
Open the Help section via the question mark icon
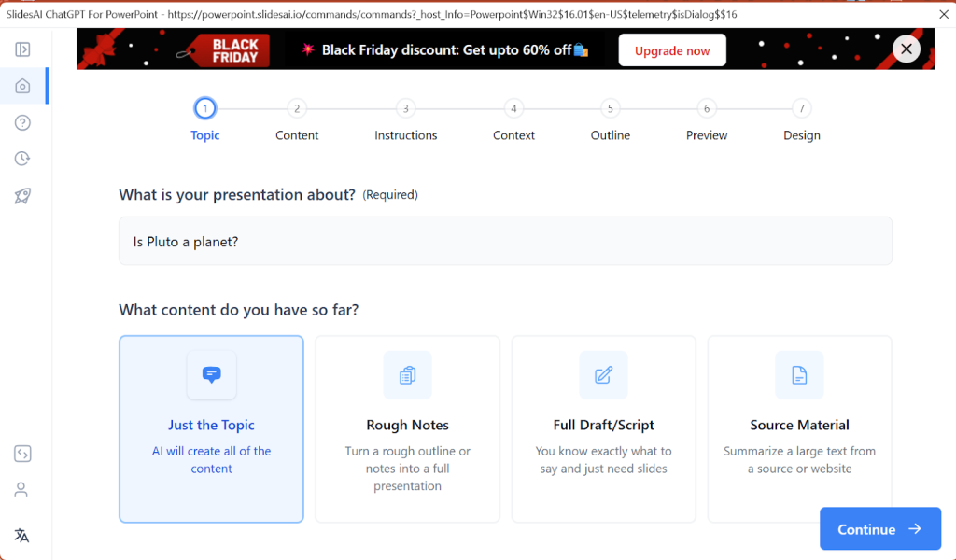pos(23,121)
